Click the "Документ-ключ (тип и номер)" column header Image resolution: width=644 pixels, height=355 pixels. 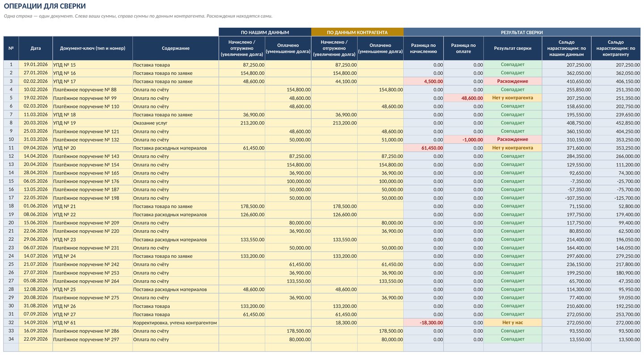[93, 48]
